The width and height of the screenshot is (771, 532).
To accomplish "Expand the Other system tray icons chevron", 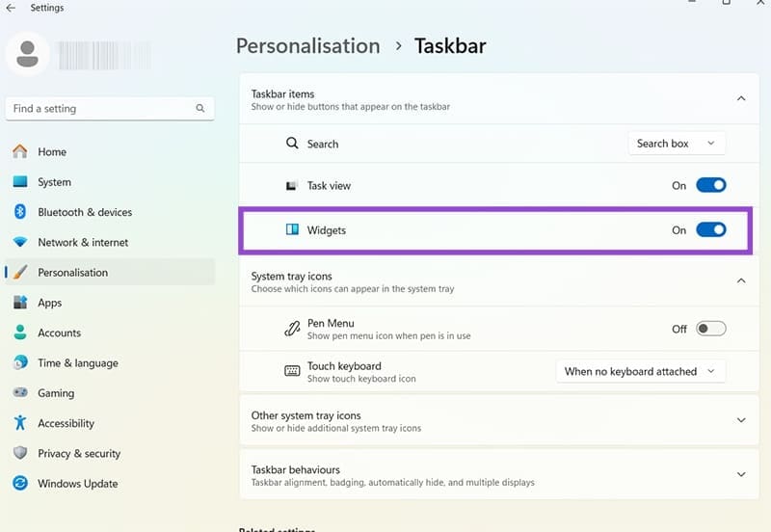I will [741, 420].
